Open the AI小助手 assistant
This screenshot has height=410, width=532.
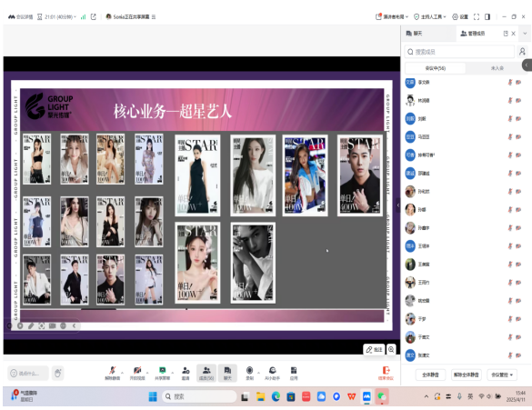(x=272, y=373)
